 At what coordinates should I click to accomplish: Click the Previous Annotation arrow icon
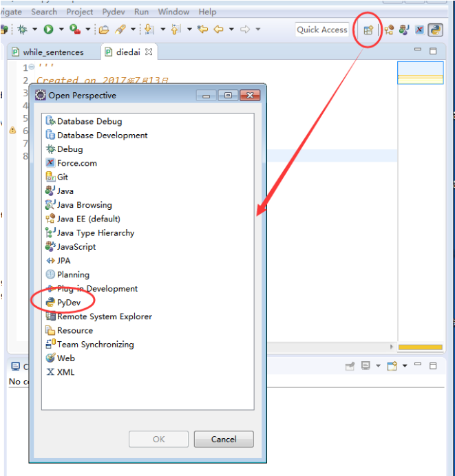pyautogui.click(x=176, y=30)
